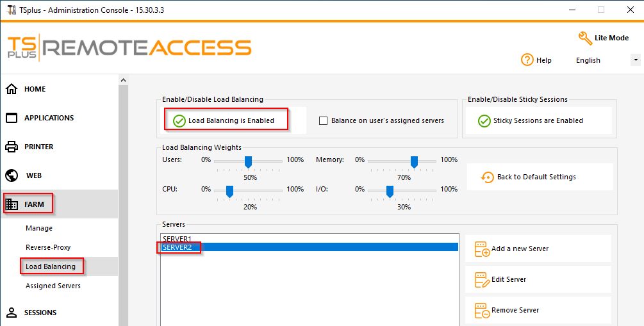The height and width of the screenshot is (326, 644).
Task: Open the Reverse-Proxy submenu item
Action: pos(48,247)
